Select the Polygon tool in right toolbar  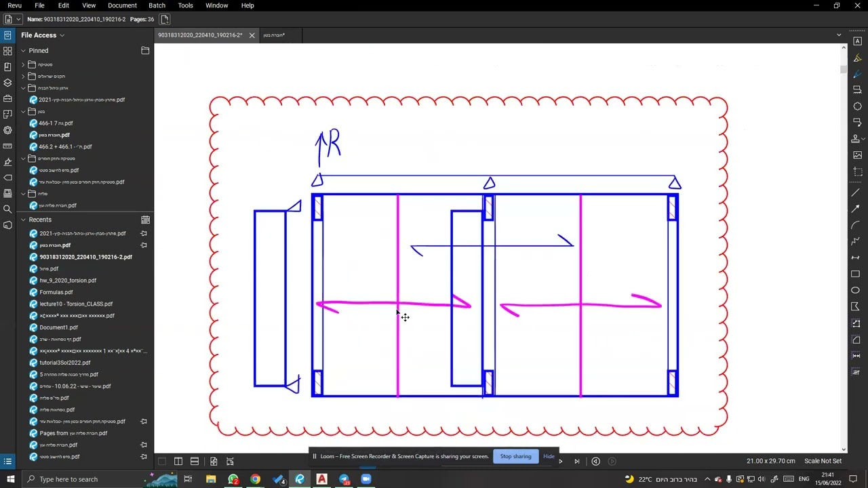click(x=855, y=306)
